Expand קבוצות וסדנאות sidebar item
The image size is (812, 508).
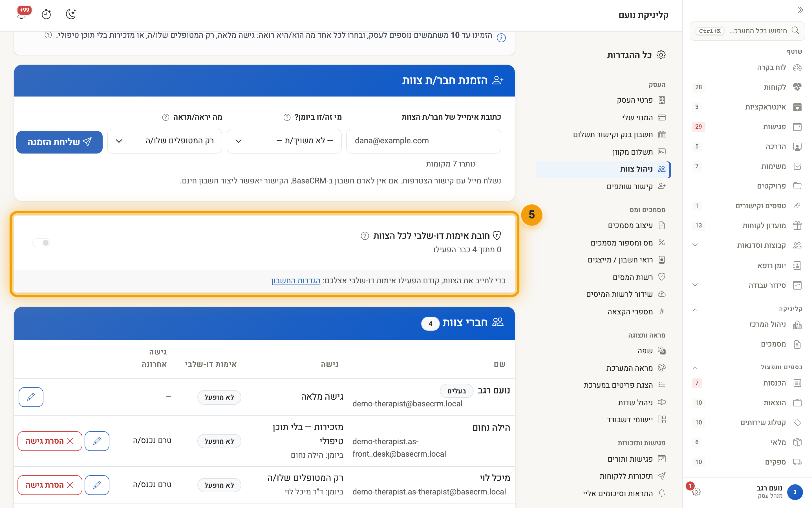pyautogui.click(x=747, y=245)
